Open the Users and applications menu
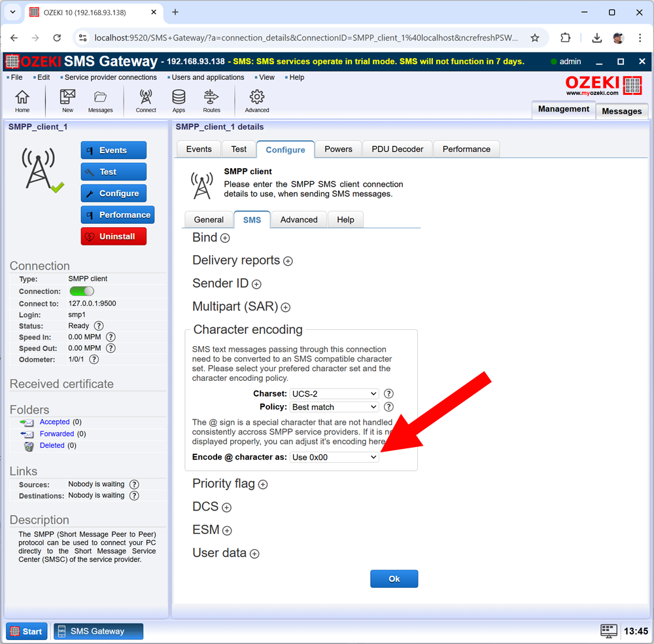Viewport: 654px width, 644px height. pos(208,77)
